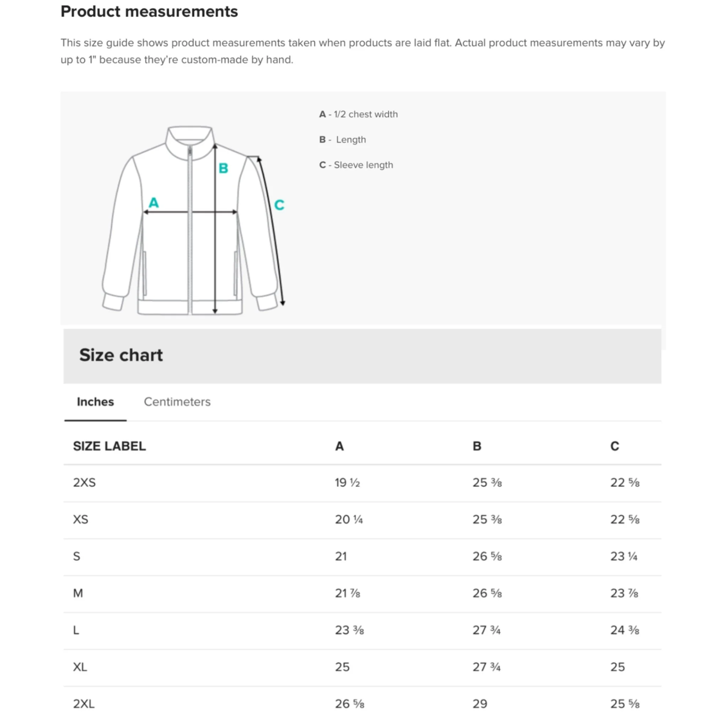Select the 2XS row label
728x728 pixels.
pos(84,483)
